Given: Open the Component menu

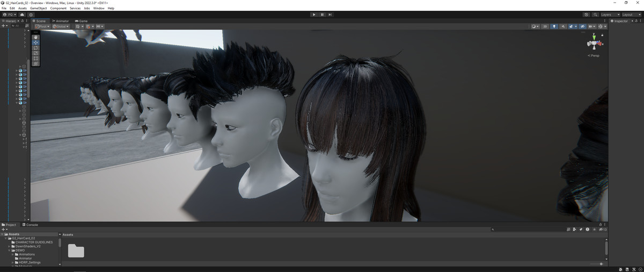Looking at the screenshot, I should (x=58, y=8).
